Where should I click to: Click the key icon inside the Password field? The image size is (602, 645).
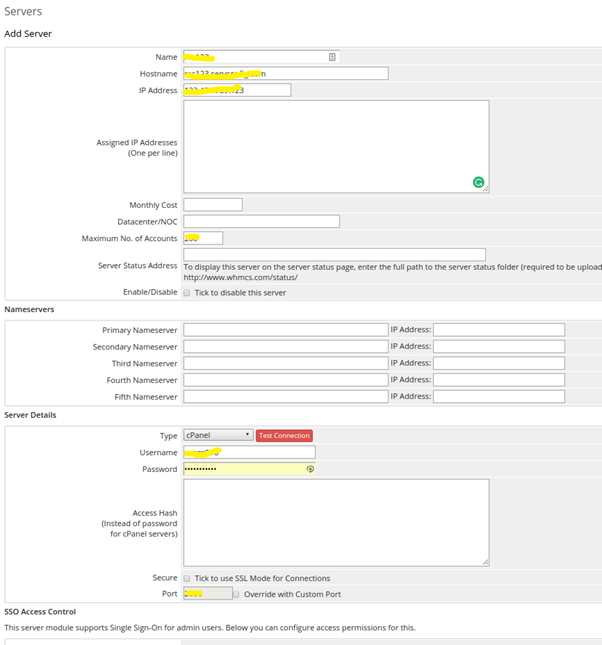(x=310, y=469)
